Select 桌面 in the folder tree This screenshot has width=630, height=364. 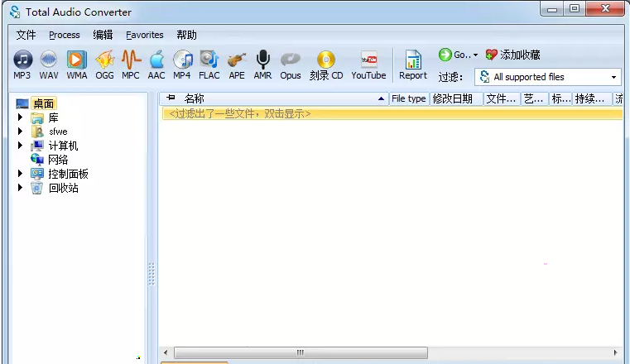coord(43,103)
